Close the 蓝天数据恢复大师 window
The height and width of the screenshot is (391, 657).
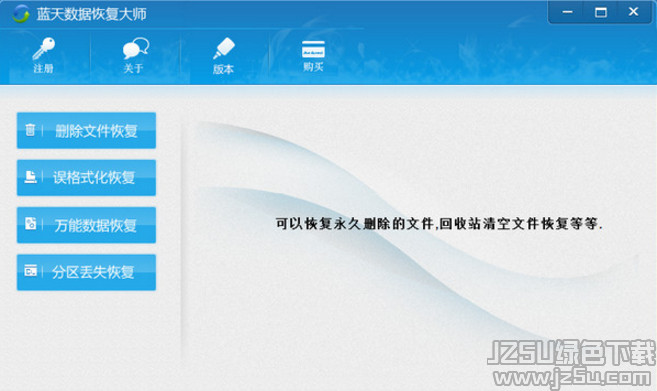click(x=634, y=12)
